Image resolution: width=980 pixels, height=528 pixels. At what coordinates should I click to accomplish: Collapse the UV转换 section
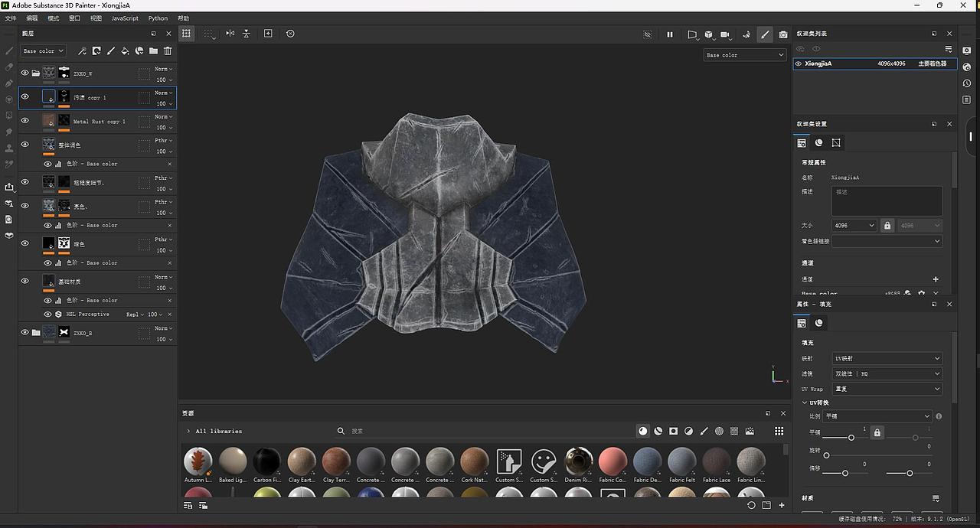[x=805, y=403]
